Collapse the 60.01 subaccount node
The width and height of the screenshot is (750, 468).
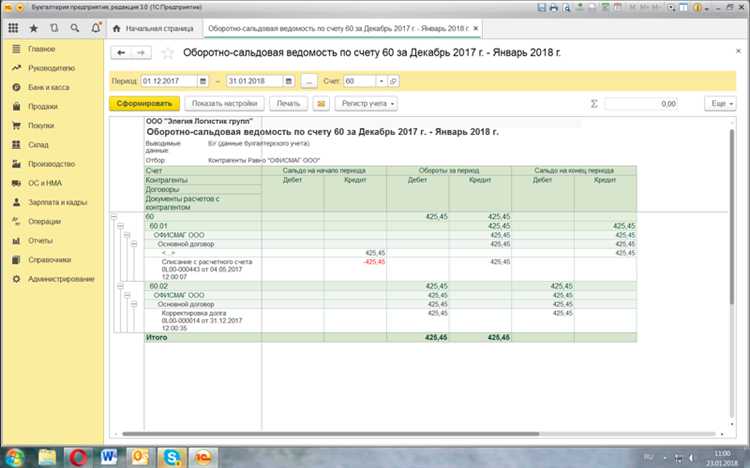[121, 226]
